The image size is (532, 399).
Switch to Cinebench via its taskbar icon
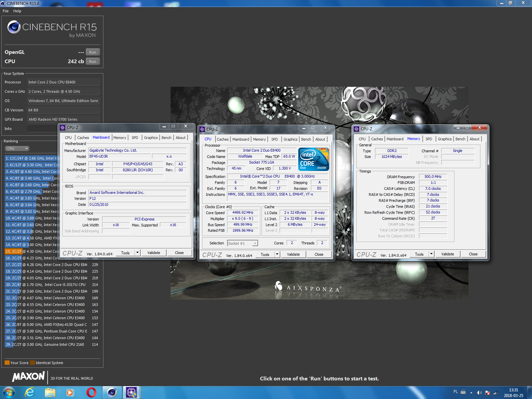[112, 393]
